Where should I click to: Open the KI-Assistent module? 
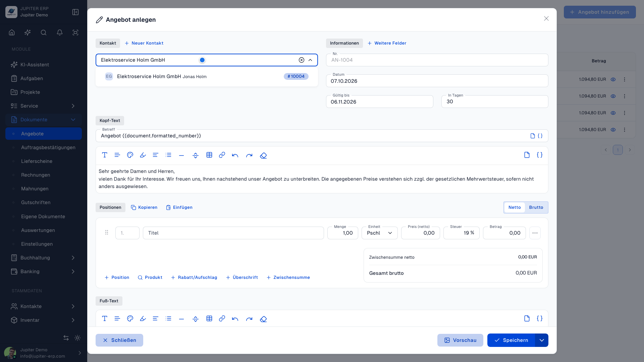[x=44, y=65]
